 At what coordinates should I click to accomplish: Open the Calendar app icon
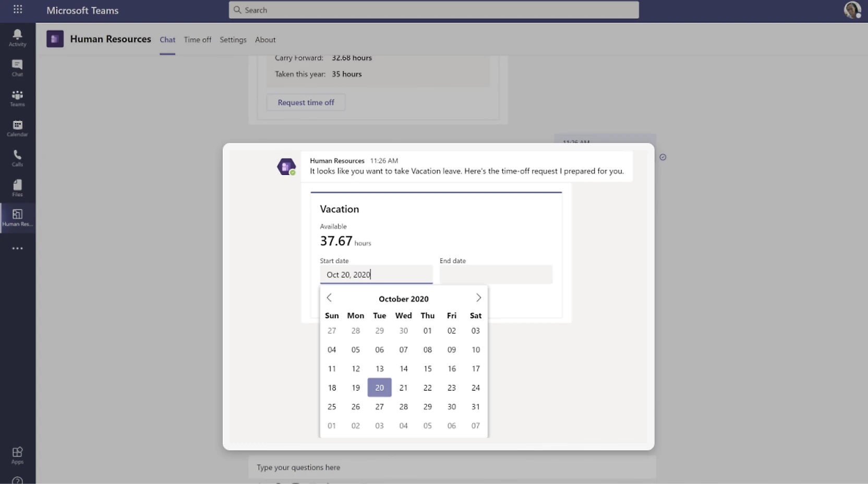pos(17,128)
